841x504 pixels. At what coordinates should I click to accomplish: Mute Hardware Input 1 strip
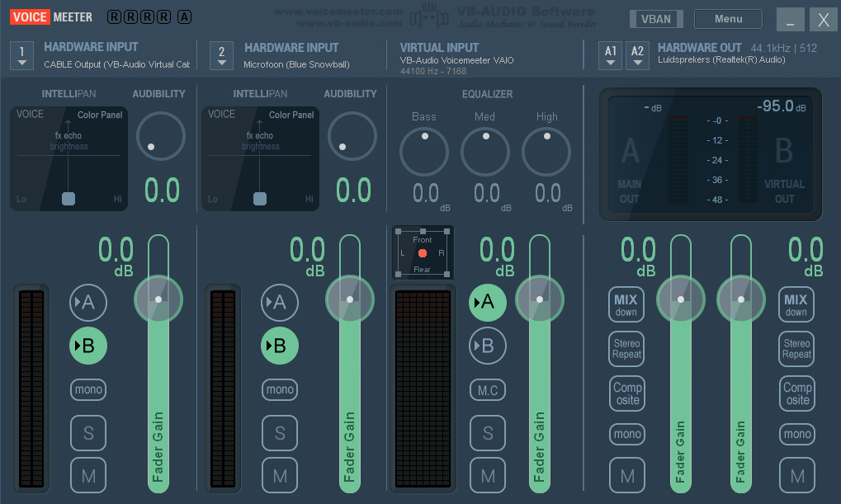[x=88, y=476]
